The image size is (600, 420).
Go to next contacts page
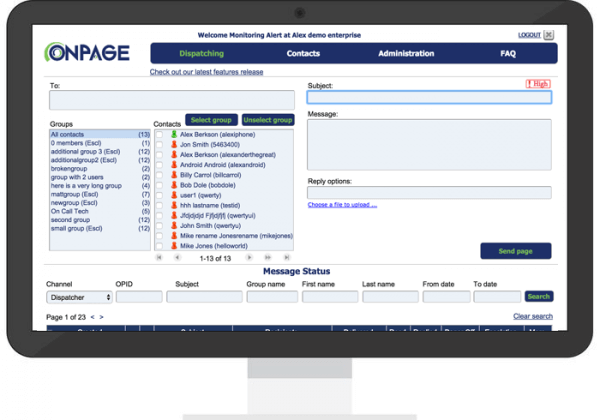[x=249, y=257]
